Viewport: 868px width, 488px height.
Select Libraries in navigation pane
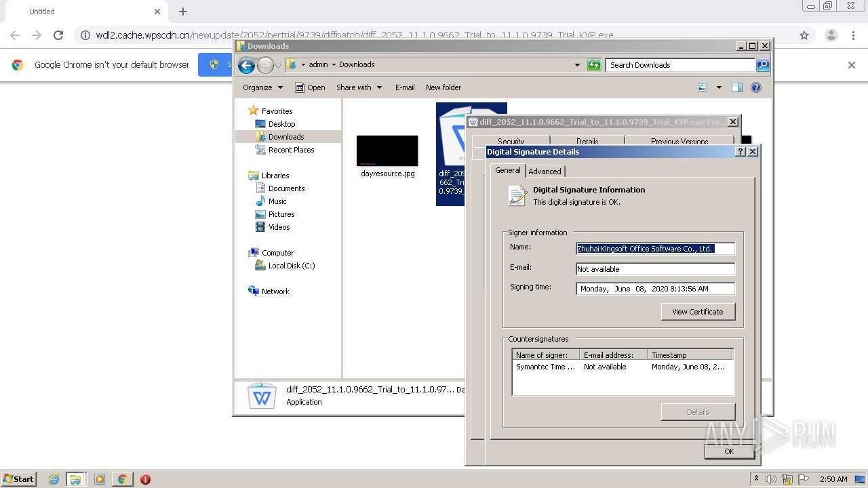coord(275,176)
